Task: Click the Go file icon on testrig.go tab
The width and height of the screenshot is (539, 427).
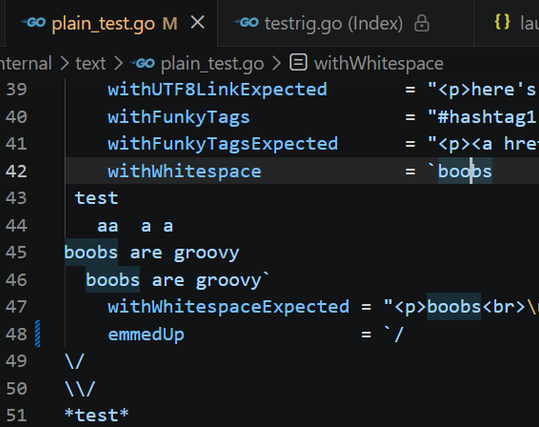Action: click(246, 23)
